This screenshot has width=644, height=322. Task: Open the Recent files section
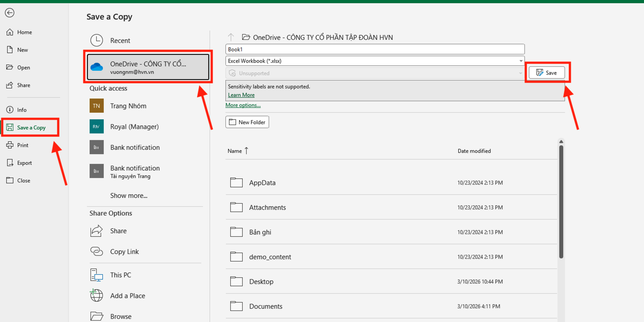coord(119,40)
